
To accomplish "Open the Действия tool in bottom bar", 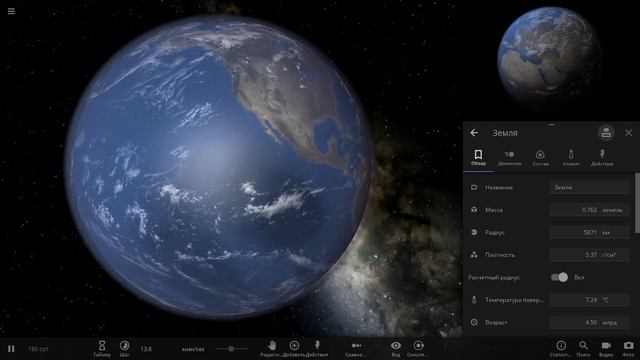I will [317, 349].
